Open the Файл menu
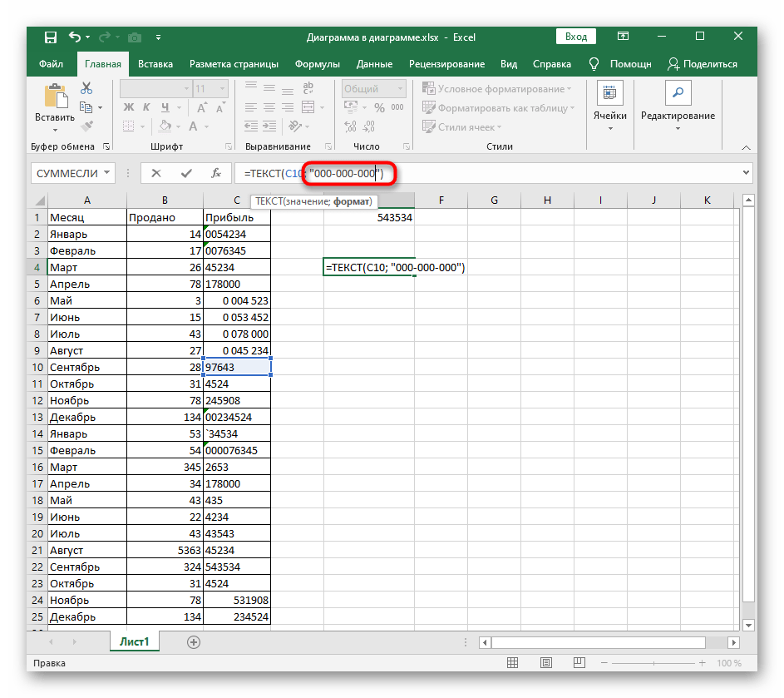The height and width of the screenshot is (698, 784). tap(51, 64)
